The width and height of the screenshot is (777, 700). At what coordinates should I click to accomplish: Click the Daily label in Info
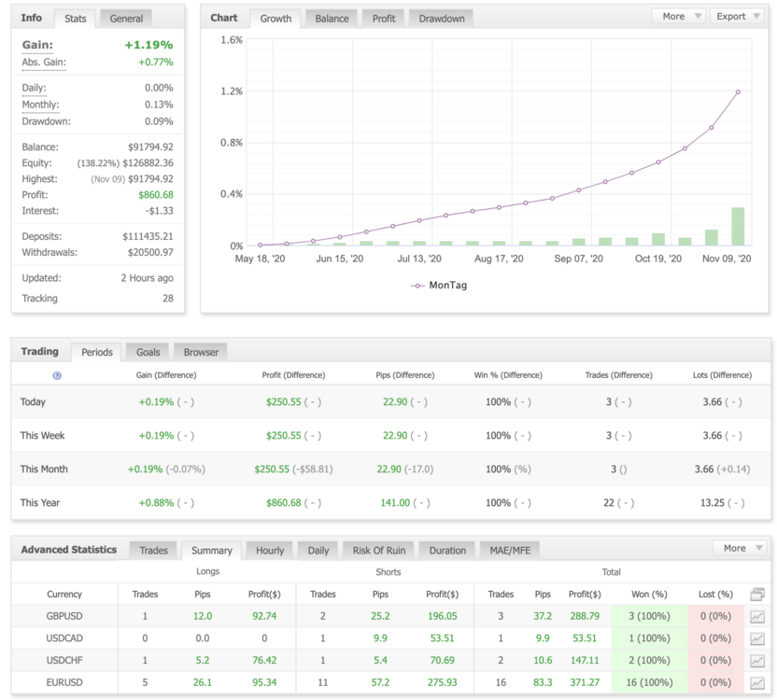click(x=35, y=88)
